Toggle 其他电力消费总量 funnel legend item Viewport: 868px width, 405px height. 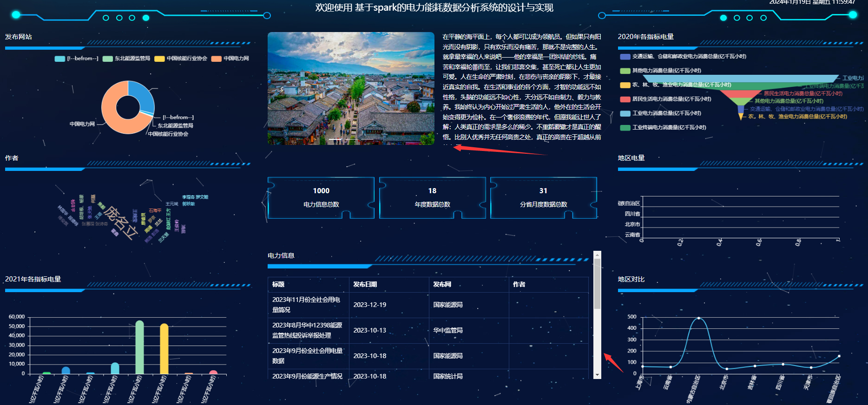coord(661,71)
